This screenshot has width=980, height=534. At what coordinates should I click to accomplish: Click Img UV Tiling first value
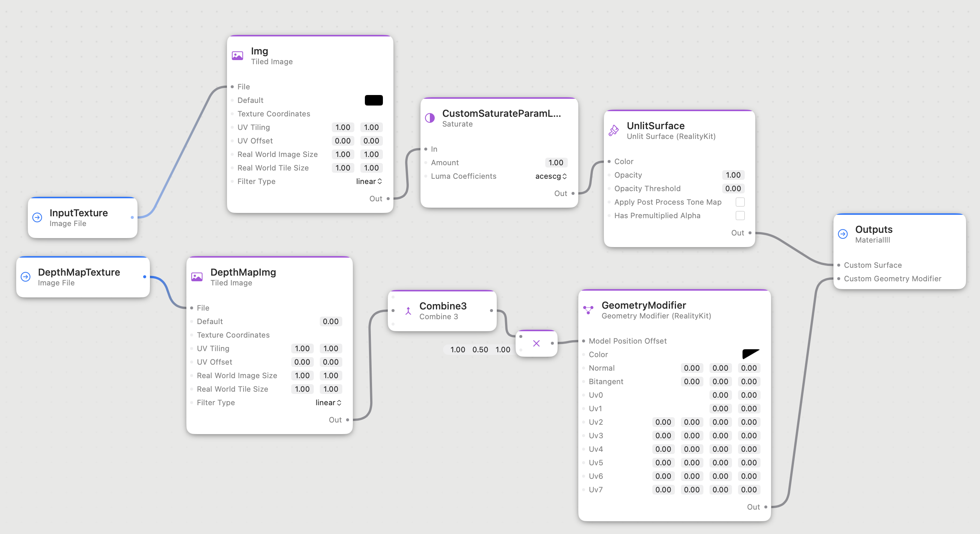pyautogui.click(x=343, y=127)
